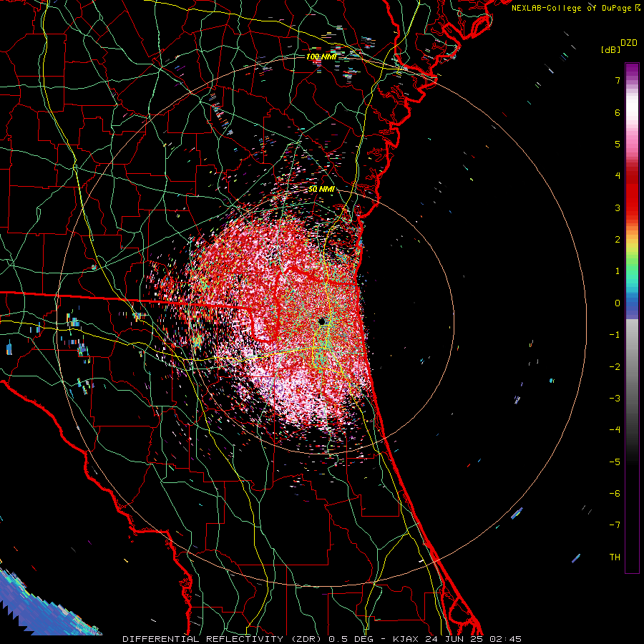Click the Differential Reflectivity KJAX caption text
The image size is (644, 644).
(322, 639)
